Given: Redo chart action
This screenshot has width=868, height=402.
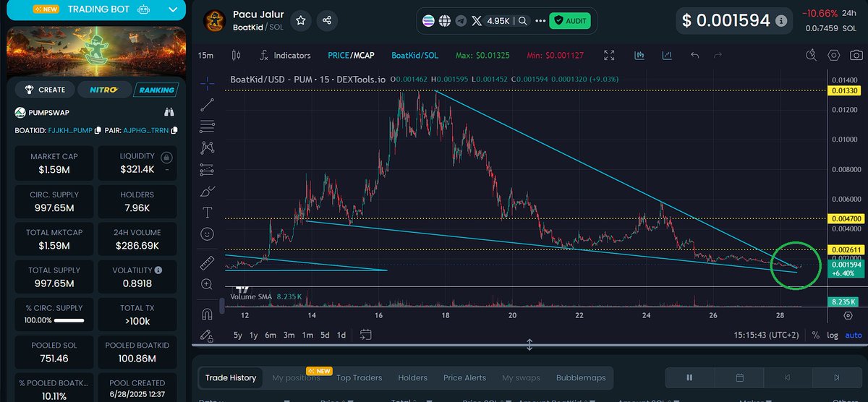Looking at the screenshot, I should coord(718,55).
